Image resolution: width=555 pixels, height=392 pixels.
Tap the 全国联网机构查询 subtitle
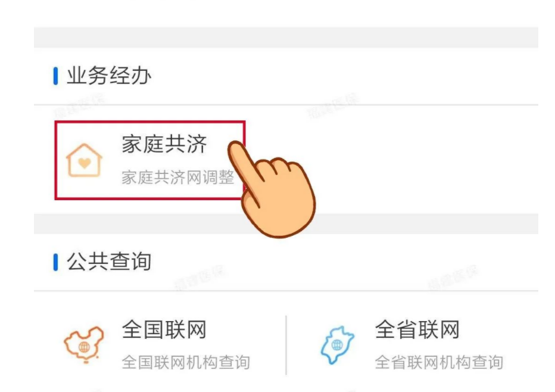pyautogui.click(x=185, y=362)
